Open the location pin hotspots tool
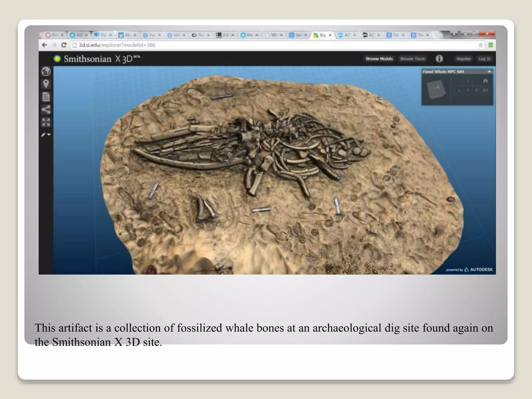This screenshot has height=399, width=532. click(x=46, y=84)
